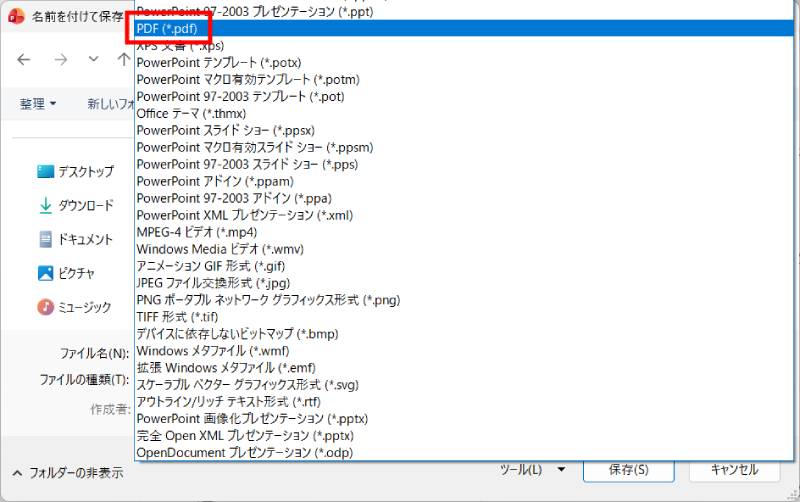
Task: Select PDF (*.pdf) file type
Action: tap(464, 29)
